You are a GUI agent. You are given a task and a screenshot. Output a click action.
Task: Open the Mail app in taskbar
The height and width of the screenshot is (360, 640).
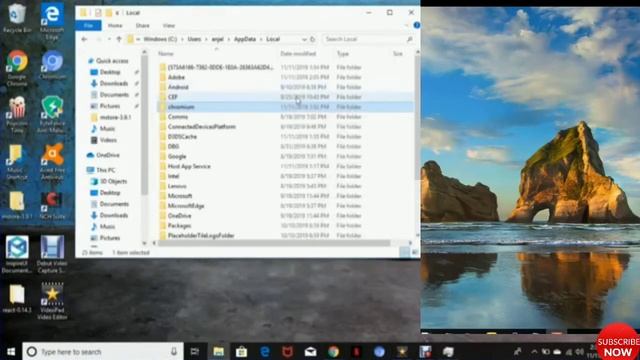tap(311, 351)
